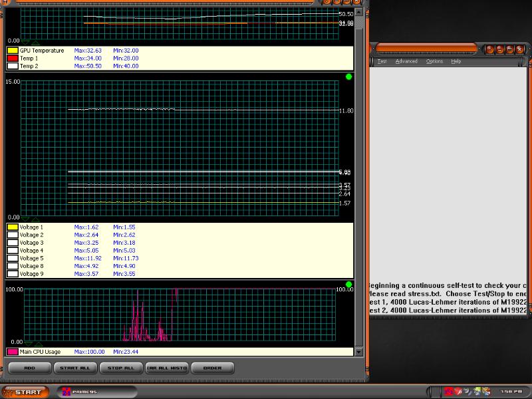Open the Start menu
The image size is (532, 399).
click(25, 392)
